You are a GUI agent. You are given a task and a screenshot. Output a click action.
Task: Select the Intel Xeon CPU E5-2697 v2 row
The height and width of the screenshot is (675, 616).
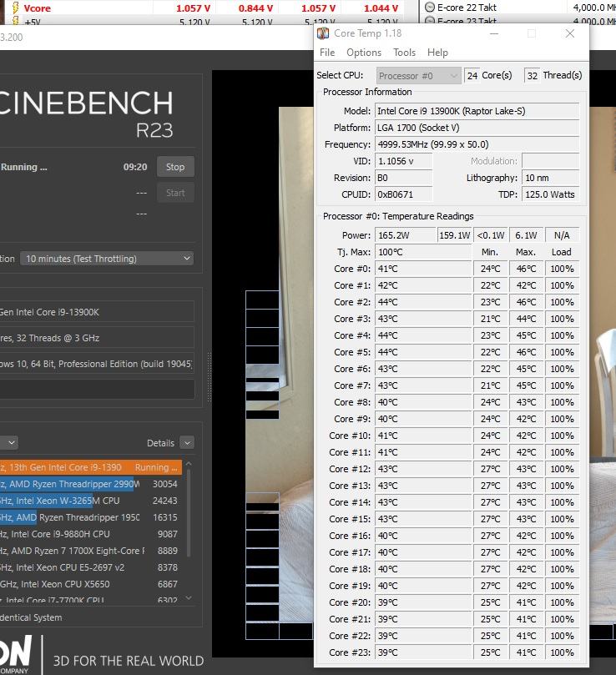pyautogui.click(x=91, y=568)
